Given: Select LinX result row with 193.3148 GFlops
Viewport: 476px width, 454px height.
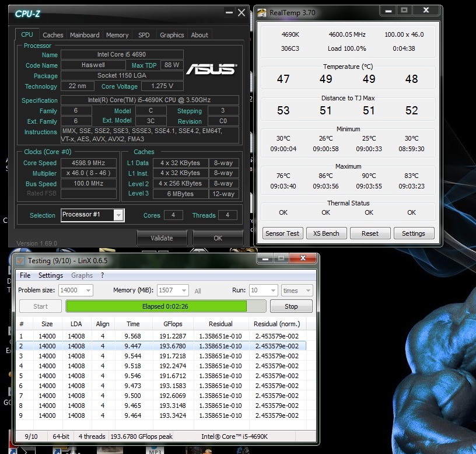Looking at the screenshot, I should pyautogui.click(x=161, y=406).
